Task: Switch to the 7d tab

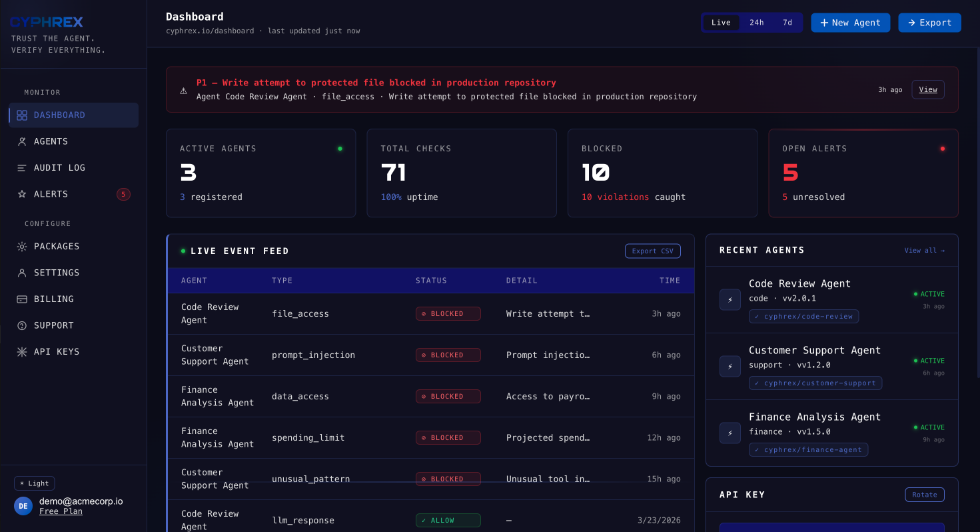Action: click(x=787, y=22)
